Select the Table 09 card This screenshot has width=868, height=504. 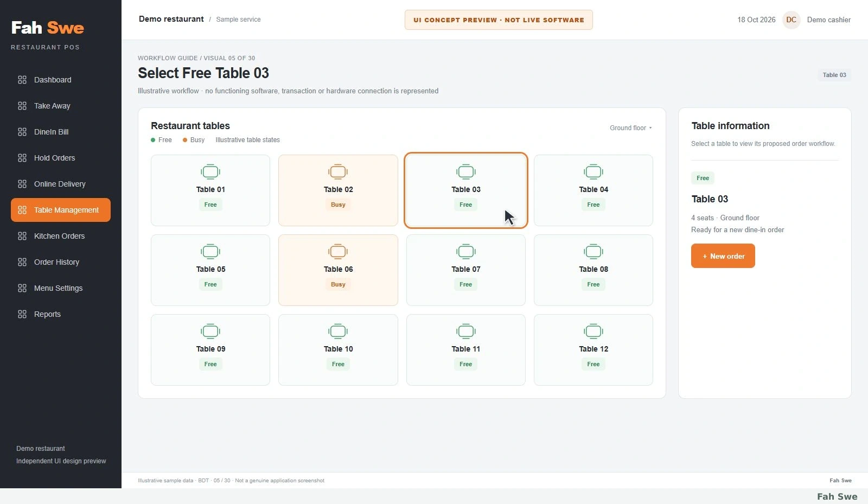click(x=210, y=350)
